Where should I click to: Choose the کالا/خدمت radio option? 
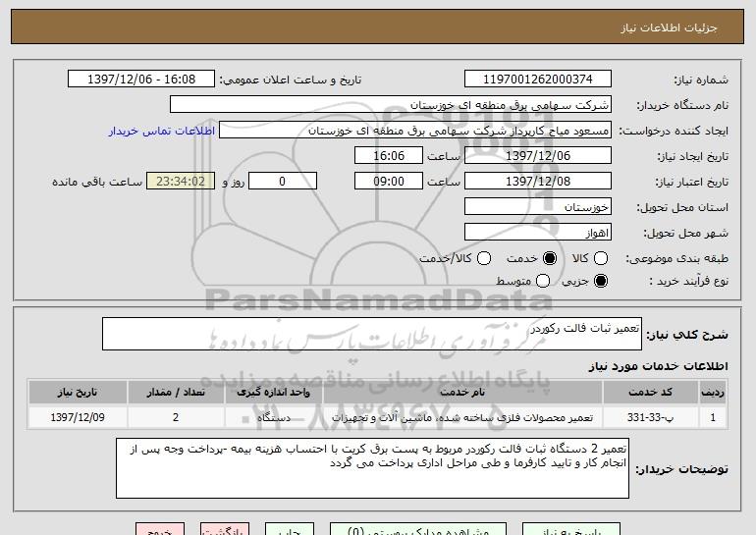482,258
